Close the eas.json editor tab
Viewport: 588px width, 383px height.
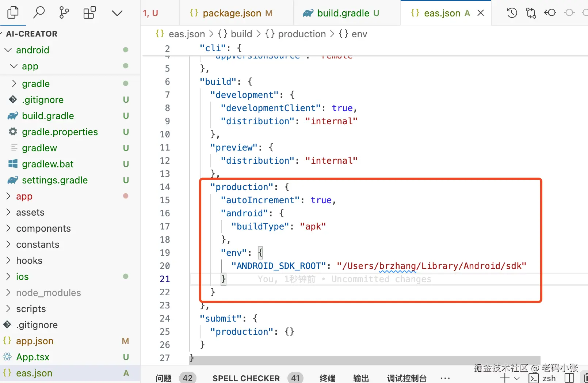[x=481, y=13]
